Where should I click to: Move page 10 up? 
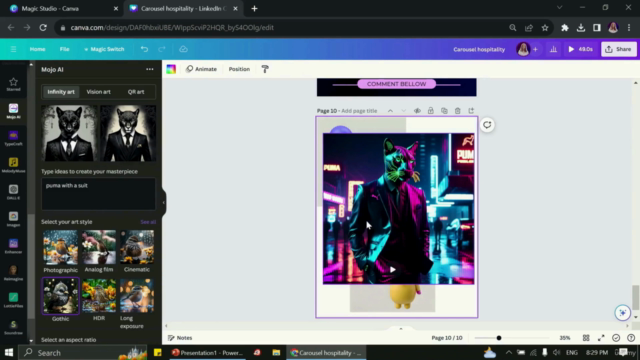click(390, 111)
